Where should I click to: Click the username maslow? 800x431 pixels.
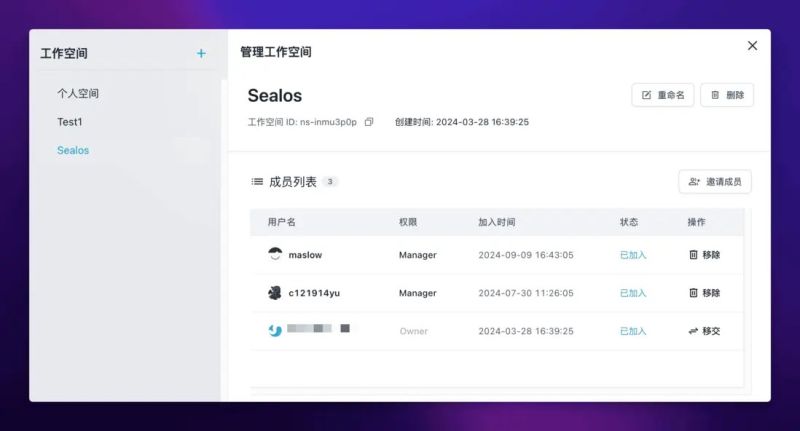(x=305, y=255)
